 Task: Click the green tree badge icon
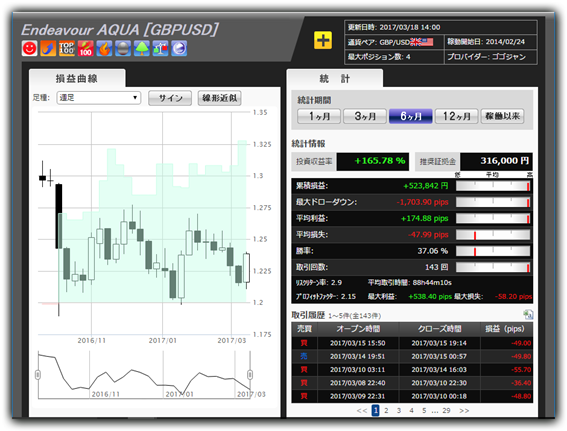click(x=142, y=48)
